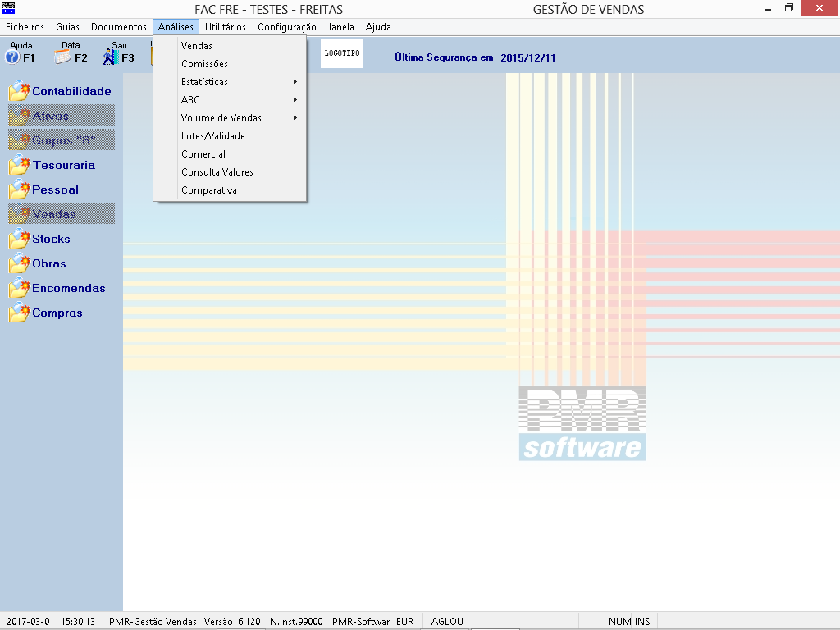Image resolution: width=840 pixels, height=630 pixels.
Task: Open the Obras folder icon
Action: pyautogui.click(x=20, y=263)
